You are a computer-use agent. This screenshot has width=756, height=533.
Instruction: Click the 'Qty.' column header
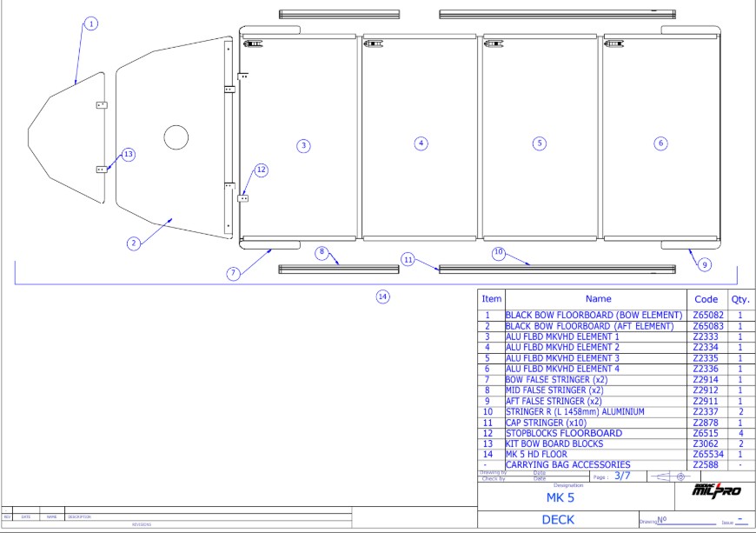740,300
